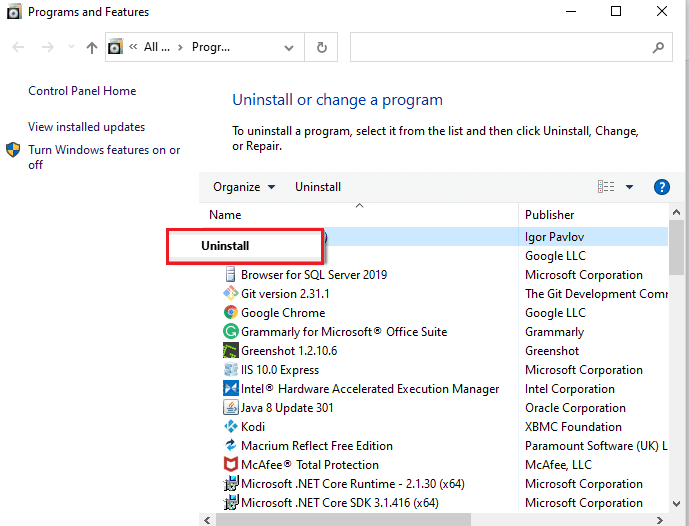This screenshot has width=689, height=526.
Task: Expand the address bar history dropdown
Action: click(289, 47)
